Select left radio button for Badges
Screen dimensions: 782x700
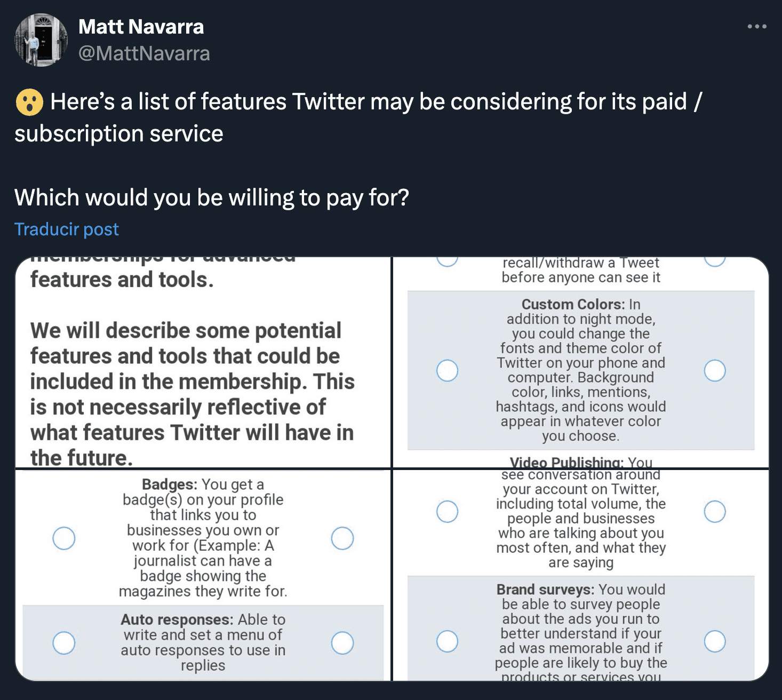pyautogui.click(x=64, y=538)
